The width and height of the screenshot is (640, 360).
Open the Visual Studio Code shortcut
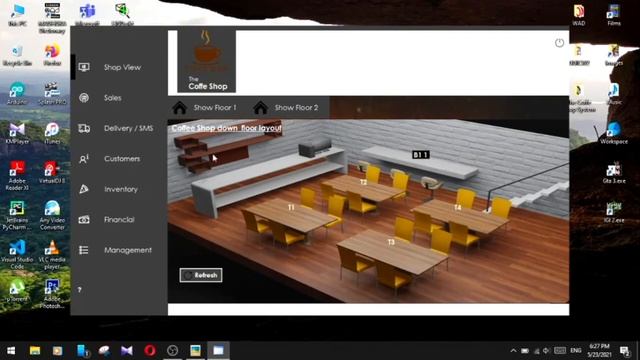(x=17, y=255)
